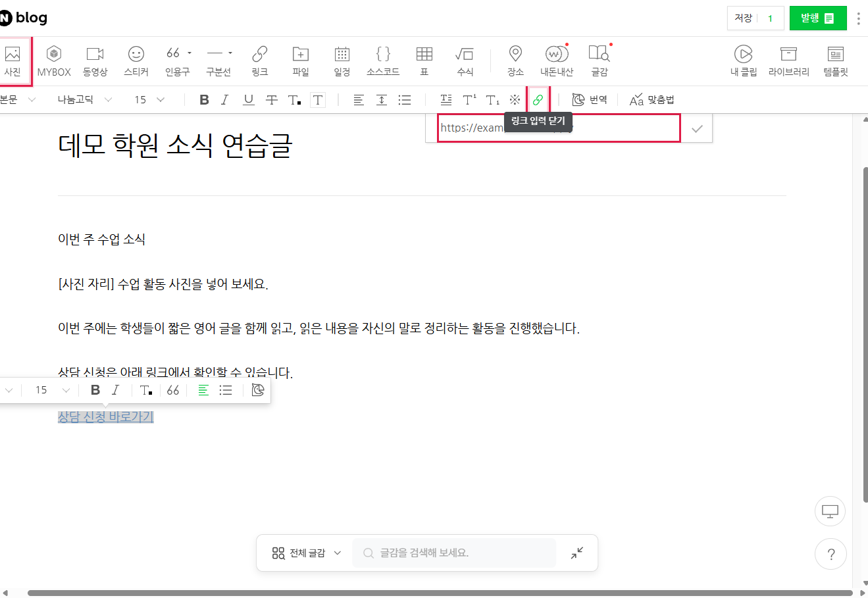Viewport: 868px width, 598px height.
Task: Toggle bold in the floating selection toolbar
Action: point(95,390)
